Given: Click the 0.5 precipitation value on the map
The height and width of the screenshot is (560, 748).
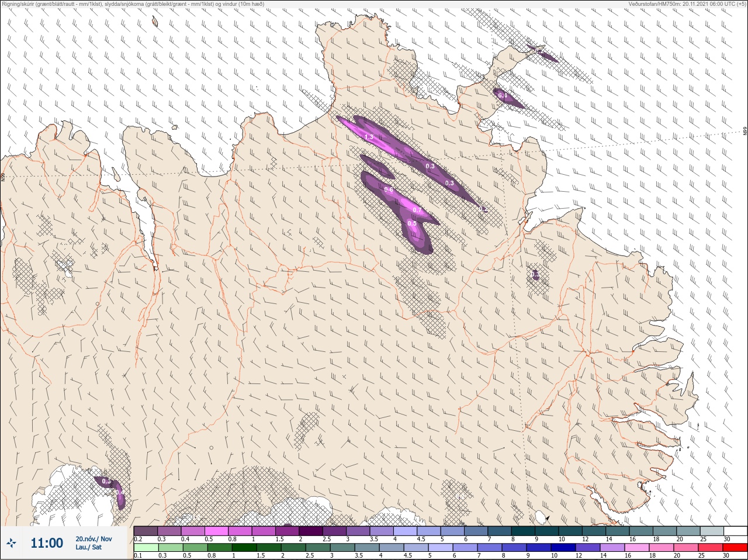Looking at the screenshot, I should [x=412, y=223].
